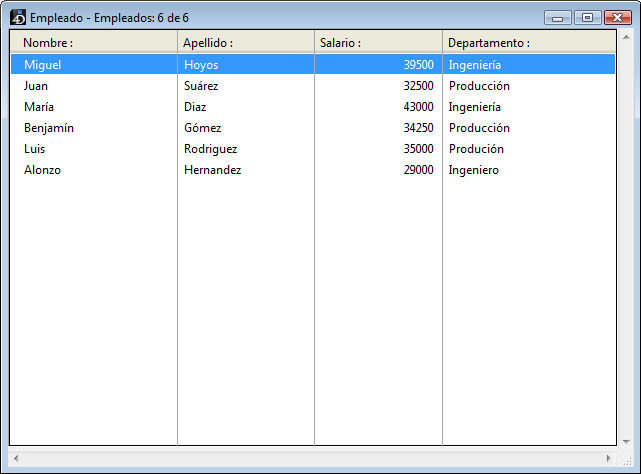This screenshot has width=641, height=474.
Task: Click the Departamento column header
Action: pyautogui.click(x=489, y=43)
